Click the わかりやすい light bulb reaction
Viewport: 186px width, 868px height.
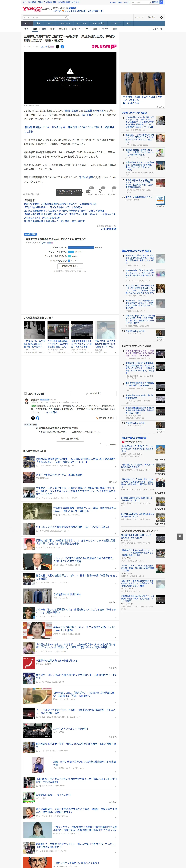coord(100,191)
